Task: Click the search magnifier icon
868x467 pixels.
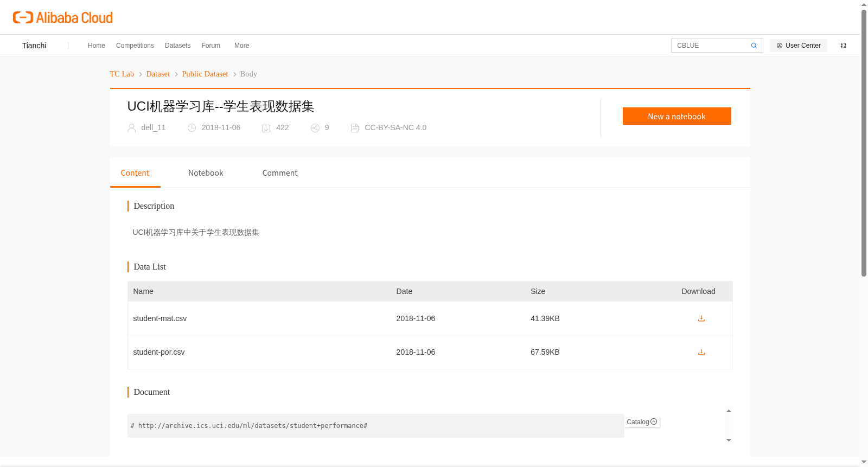Action: (x=754, y=46)
